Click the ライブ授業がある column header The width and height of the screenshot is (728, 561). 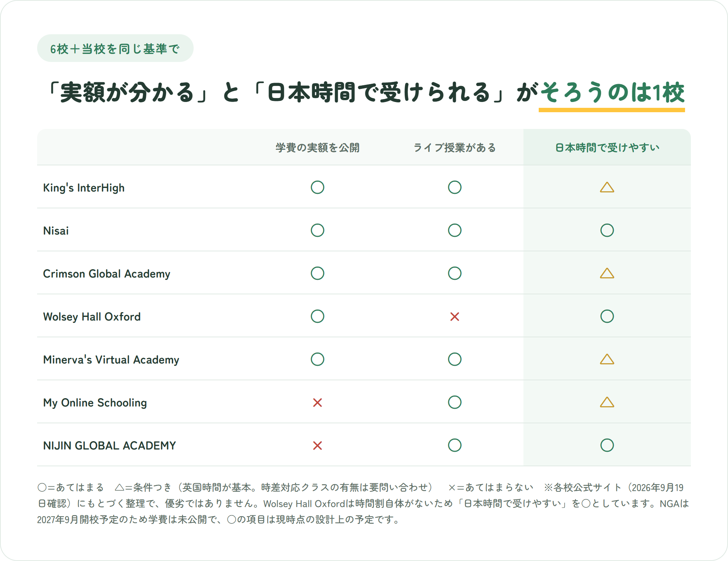[x=455, y=148]
